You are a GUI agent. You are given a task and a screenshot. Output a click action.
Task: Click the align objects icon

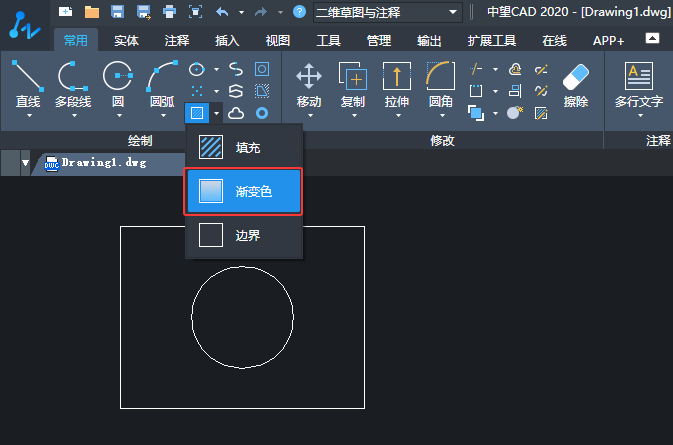click(x=515, y=91)
